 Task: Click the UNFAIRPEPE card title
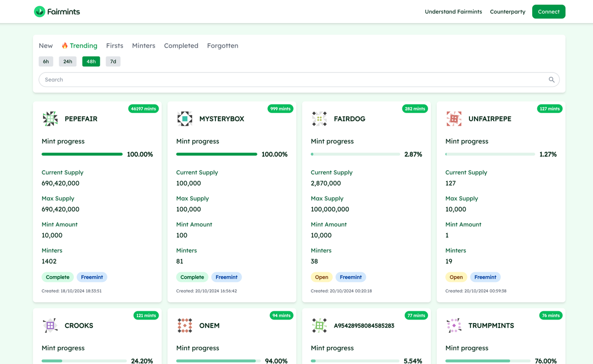(x=490, y=119)
